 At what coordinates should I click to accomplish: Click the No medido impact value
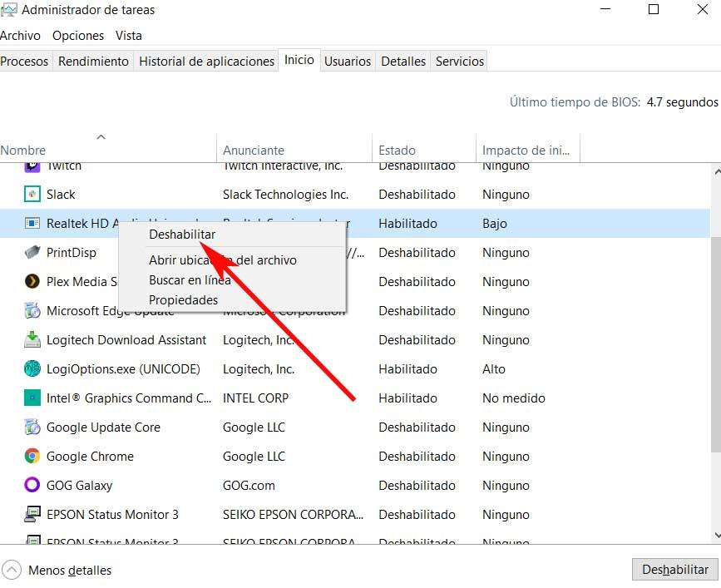[x=514, y=398]
